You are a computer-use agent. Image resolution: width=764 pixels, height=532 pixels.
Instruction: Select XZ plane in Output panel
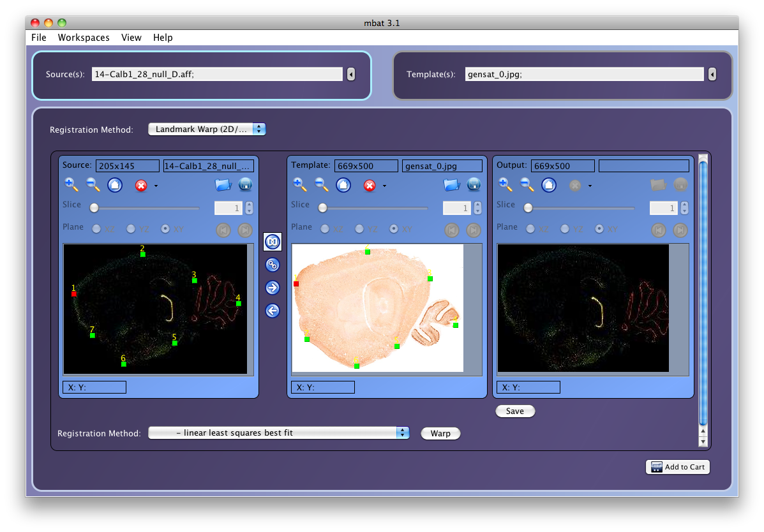click(530, 228)
